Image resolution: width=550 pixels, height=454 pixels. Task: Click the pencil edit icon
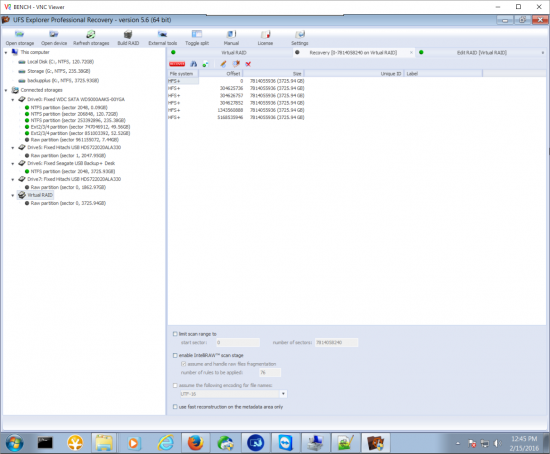(x=223, y=64)
